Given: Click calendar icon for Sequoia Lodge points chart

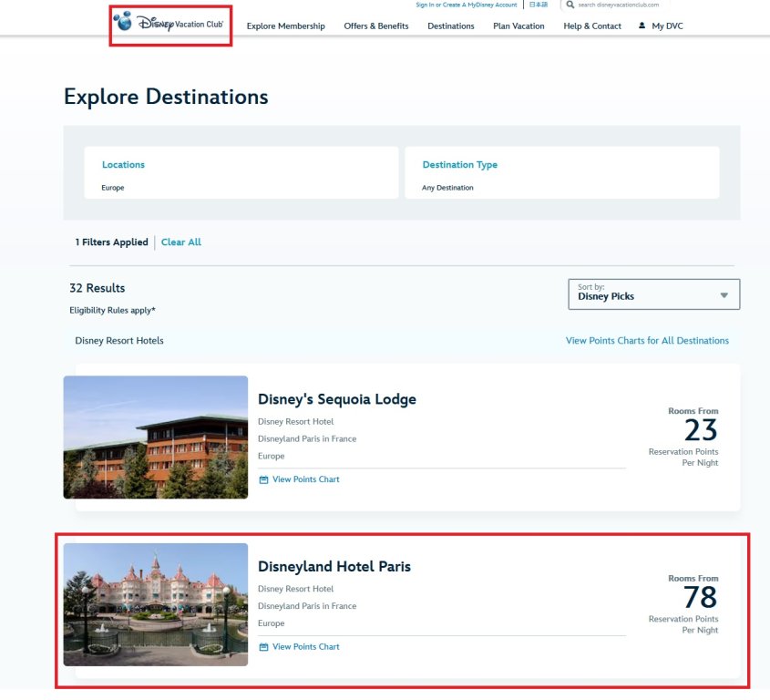Looking at the screenshot, I should 264,479.
